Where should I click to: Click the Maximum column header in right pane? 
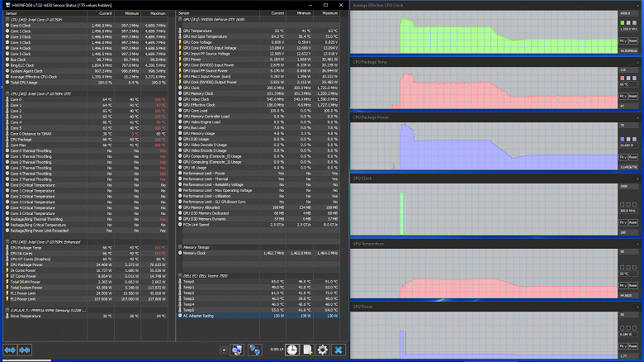pyautogui.click(x=326, y=13)
